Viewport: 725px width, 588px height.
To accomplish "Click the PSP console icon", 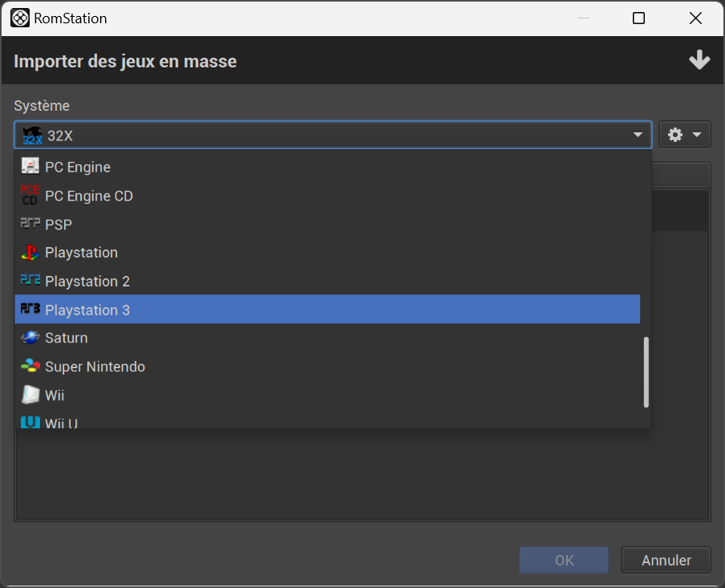I will tap(29, 224).
